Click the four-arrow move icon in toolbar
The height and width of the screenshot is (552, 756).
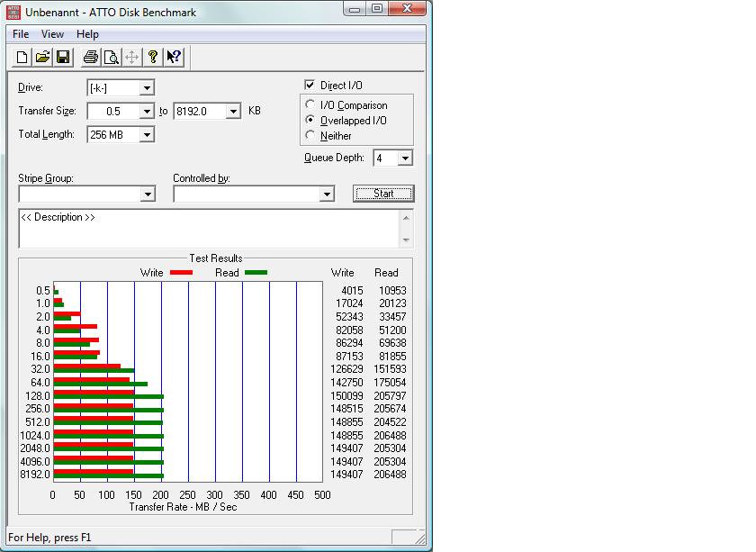pyautogui.click(x=131, y=58)
